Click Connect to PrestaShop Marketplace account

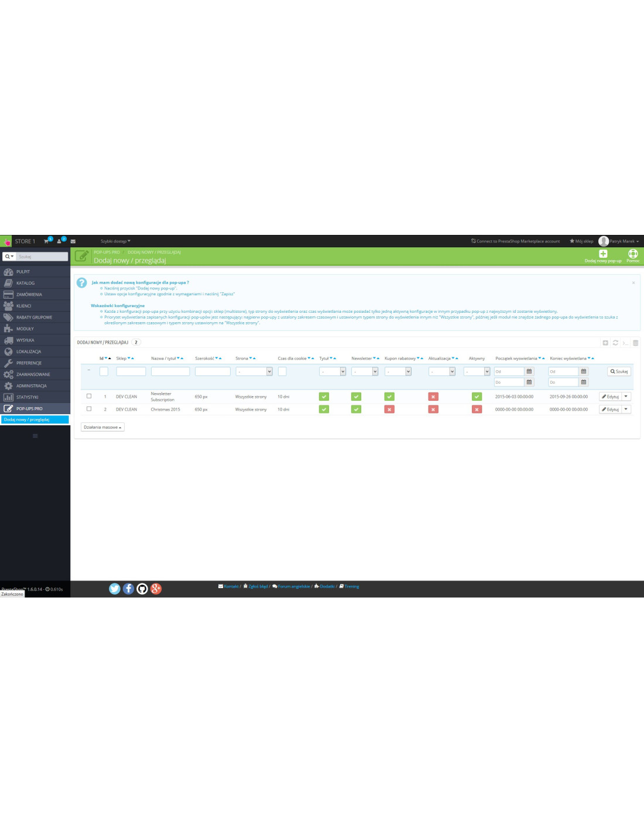[x=515, y=241]
